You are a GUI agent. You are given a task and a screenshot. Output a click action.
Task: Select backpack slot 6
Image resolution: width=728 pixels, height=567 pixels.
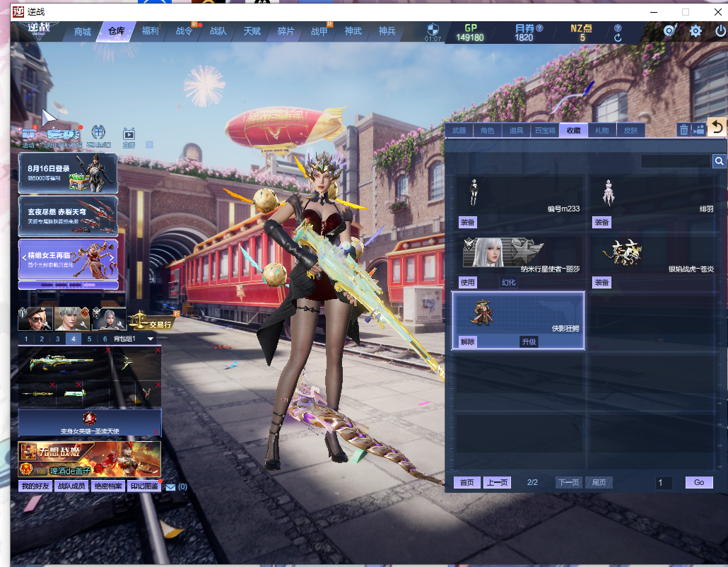[x=105, y=339]
